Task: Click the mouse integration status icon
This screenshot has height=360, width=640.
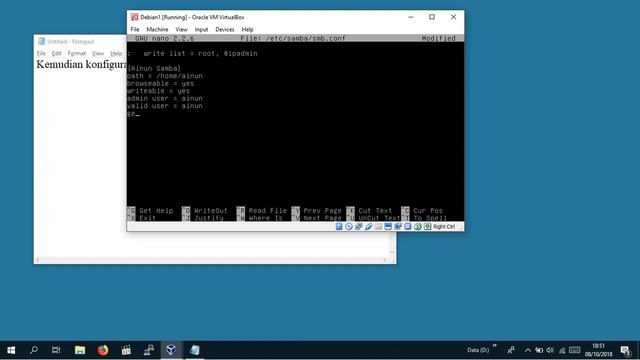Action: tap(418, 227)
